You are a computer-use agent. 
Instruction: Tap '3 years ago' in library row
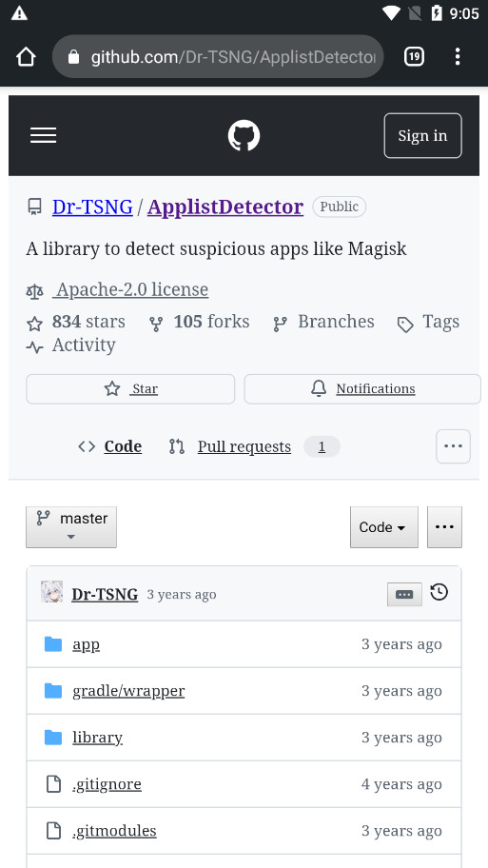click(x=401, y=738)
